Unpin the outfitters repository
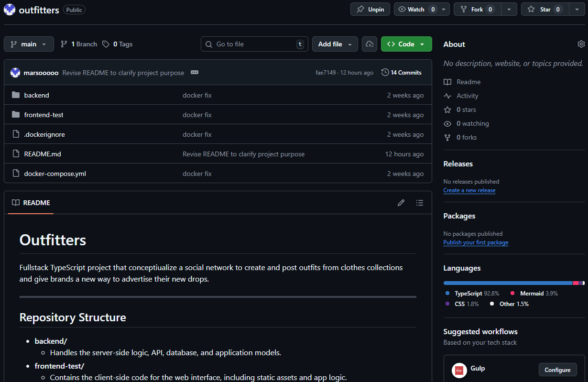This screenshot has height=382, width=588. pos(370,9)
